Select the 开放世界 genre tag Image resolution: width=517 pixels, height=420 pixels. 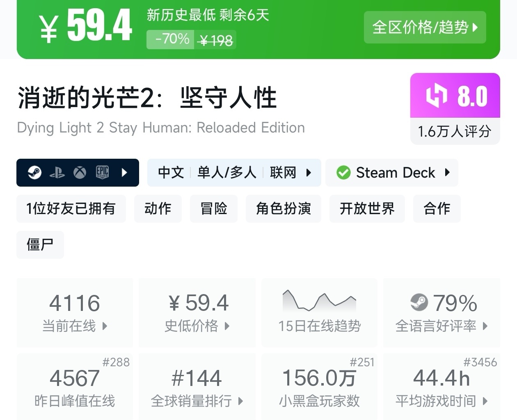[367, 209]
